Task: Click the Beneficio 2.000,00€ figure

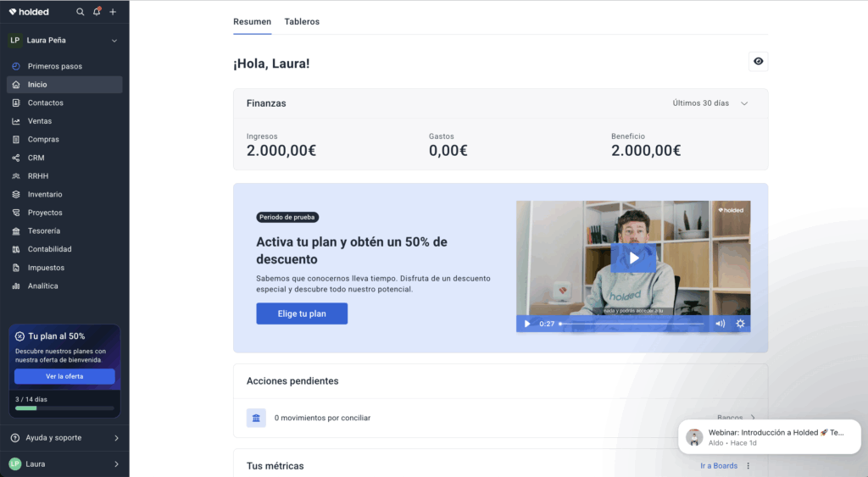Action: pos(646,151)
